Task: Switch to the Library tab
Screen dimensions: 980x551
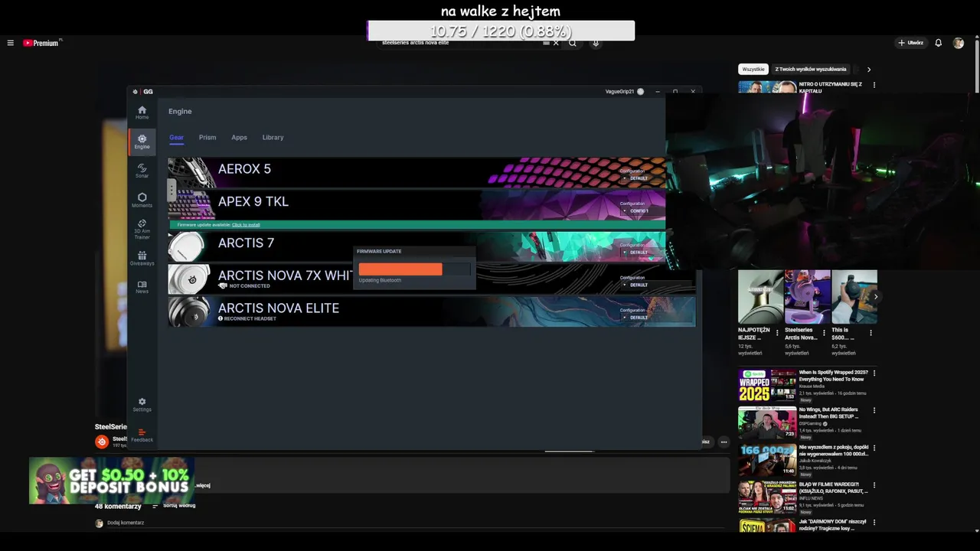Action: [273, 138]
